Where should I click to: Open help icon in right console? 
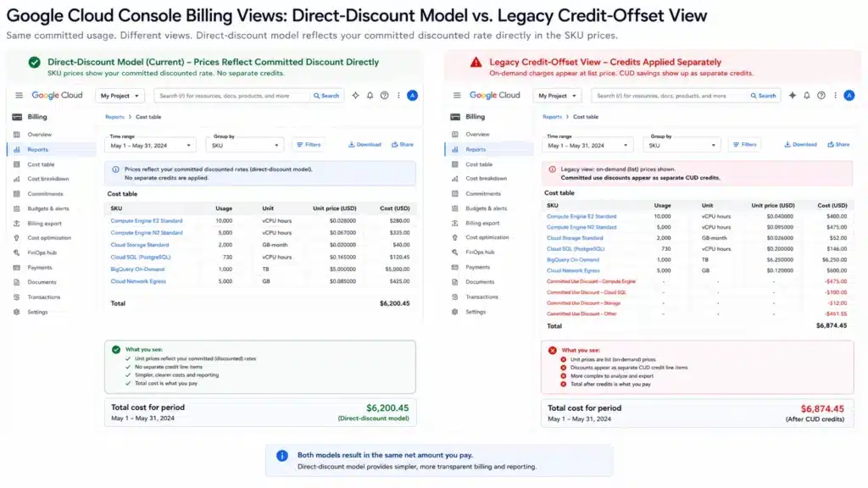tap(821, 95)
